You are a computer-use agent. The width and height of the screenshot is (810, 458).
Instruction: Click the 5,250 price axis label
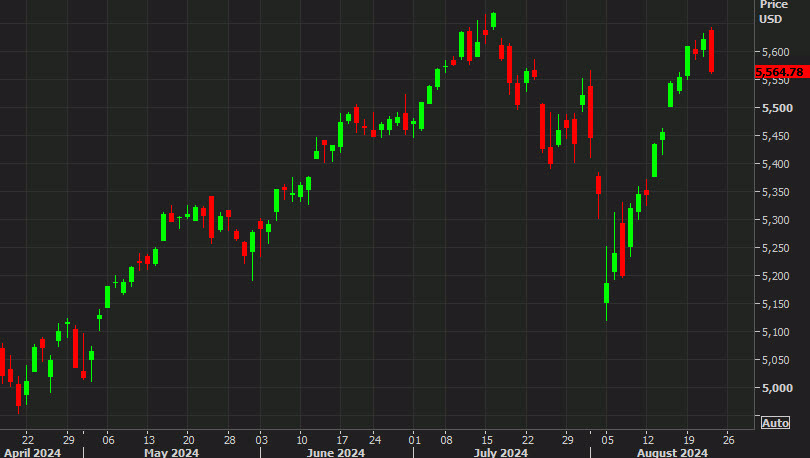[776, 248]
